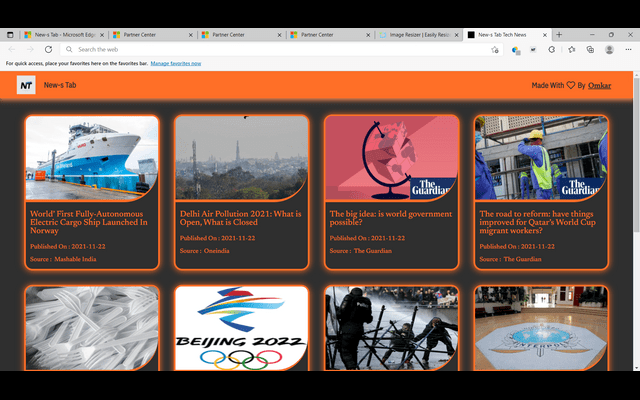Add this page to favorites star icon
640x400 pixels.
(495, 50)
